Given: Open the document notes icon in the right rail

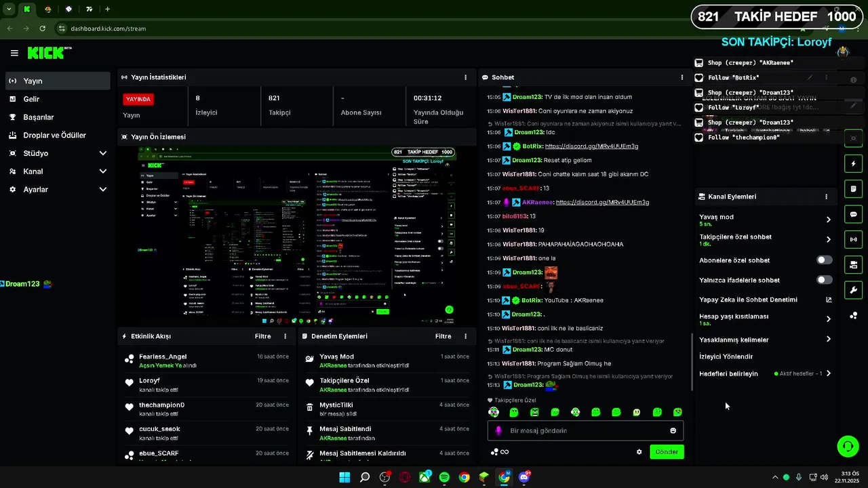Looking at the screenshot, I should coord(853,188).
